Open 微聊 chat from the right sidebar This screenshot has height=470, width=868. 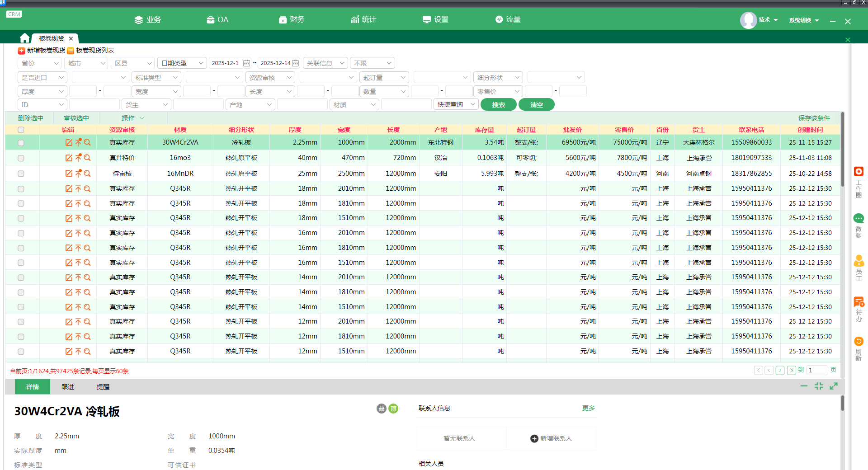[859, 219]
